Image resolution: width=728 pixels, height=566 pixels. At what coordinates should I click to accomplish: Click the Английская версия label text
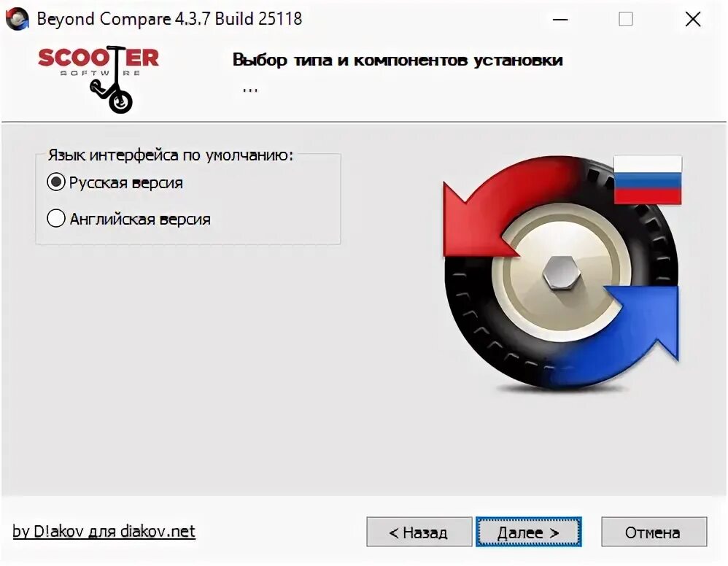(x=140, y=219)
